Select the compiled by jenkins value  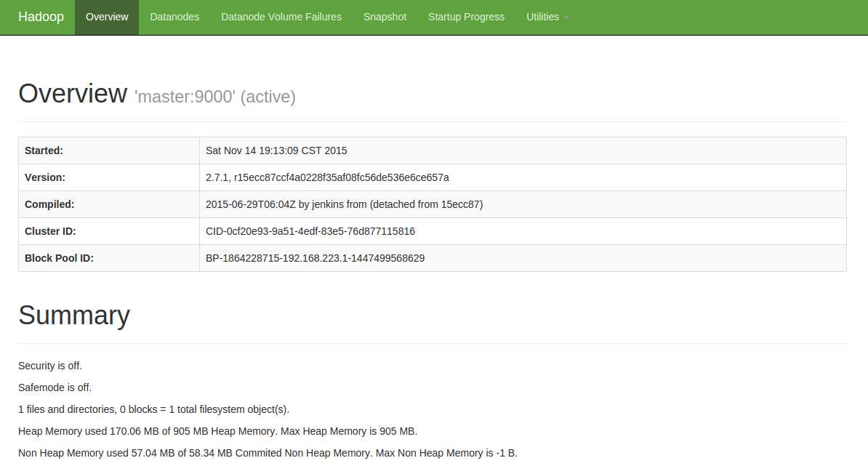(x=345, y=204)
